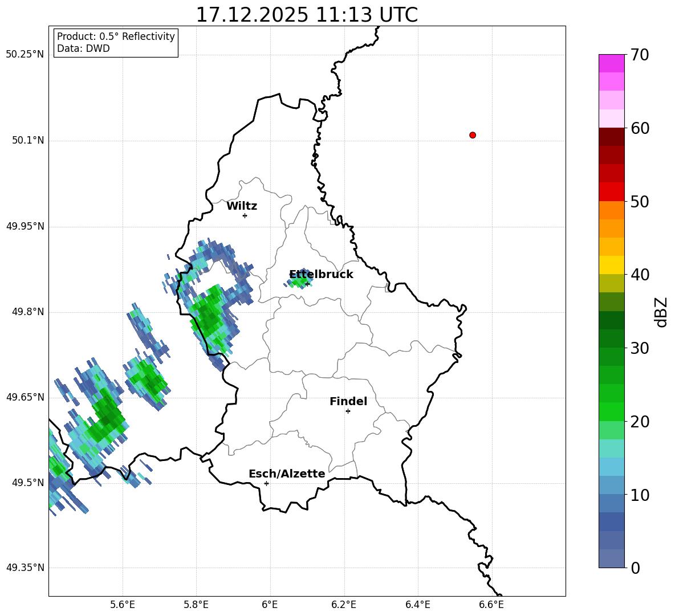This screenshot has height=616, width=675.
Task: Click the 60 dBZ colorbar label
Action: click(640, 128)
